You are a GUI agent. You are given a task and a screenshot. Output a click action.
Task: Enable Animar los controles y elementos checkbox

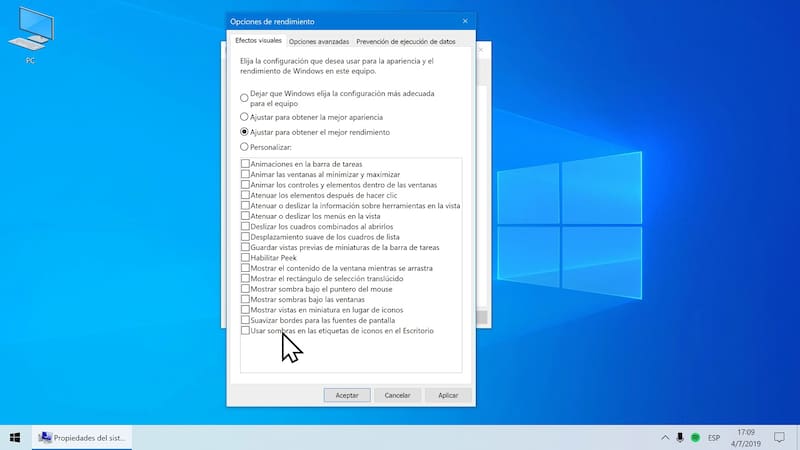click(x=245, y=185)
